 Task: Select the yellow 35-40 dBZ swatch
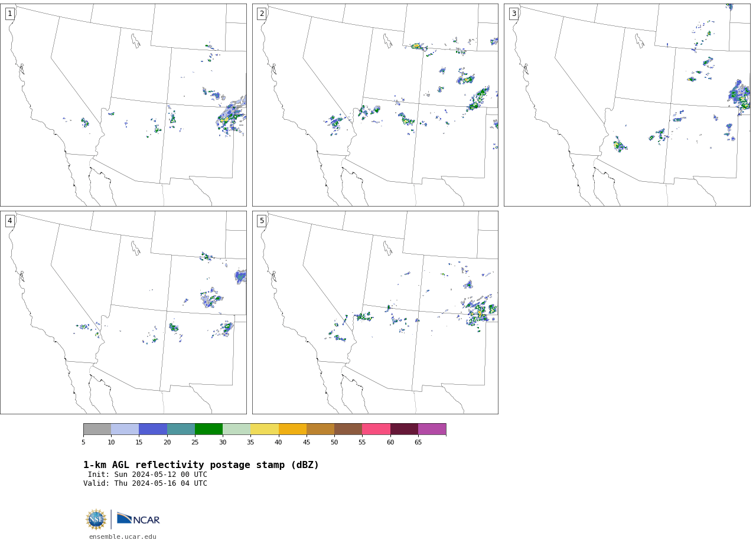pyautogui.click(x=265, y=429)
